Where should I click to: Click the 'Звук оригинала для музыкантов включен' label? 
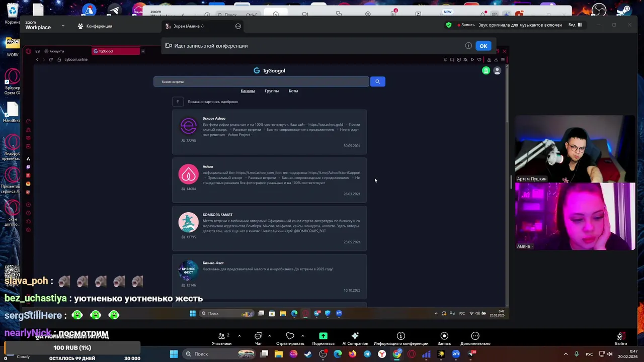(x=520, y=25)
